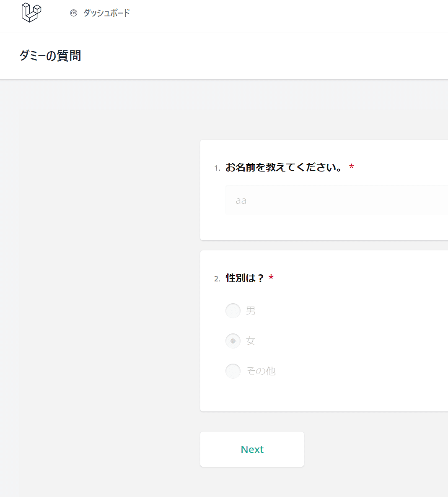Image resolution: width=448 pixels, height=497 pixels.
Task: Select the 女 radio button
Action: coord(233,341)
